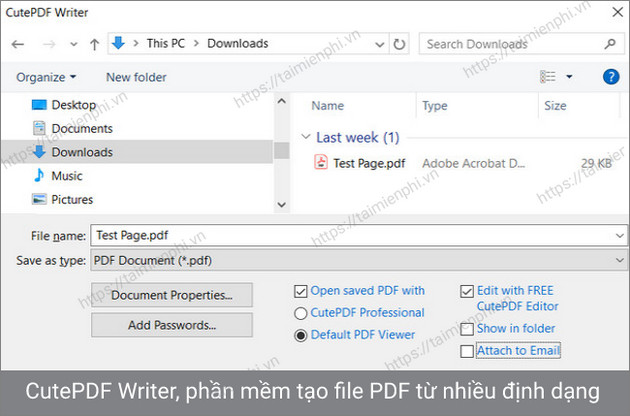Click the 29 KB size cell

click(596, 163)
